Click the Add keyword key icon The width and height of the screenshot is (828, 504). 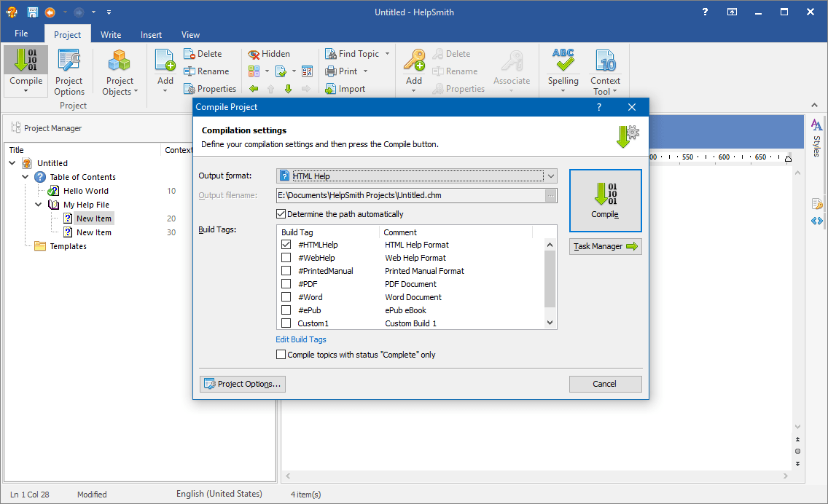(414, 60)
